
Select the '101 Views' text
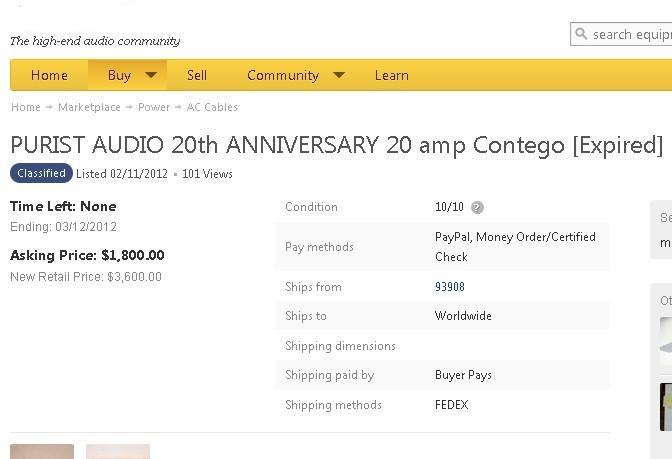click(x=207, y=174)
